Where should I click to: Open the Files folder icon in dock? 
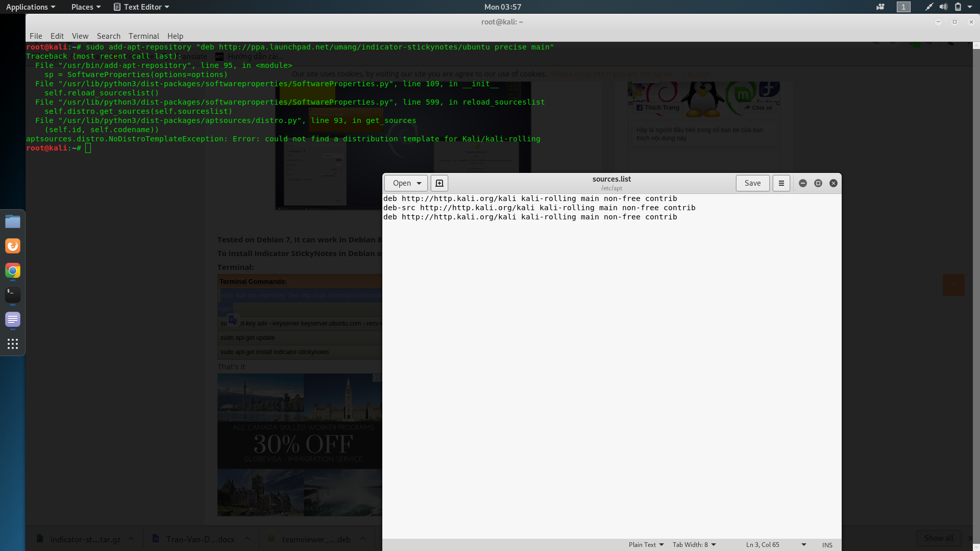[13, 221]
